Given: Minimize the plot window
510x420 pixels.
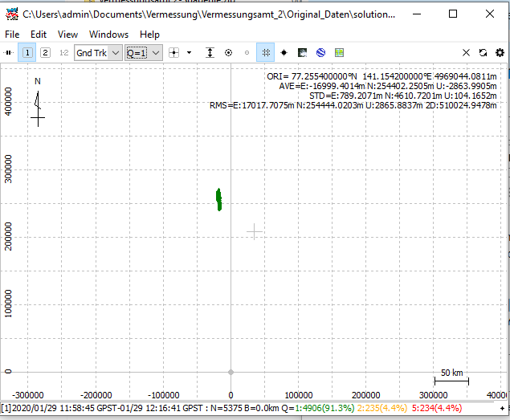Looking at the screenshot, I should [x=417, y=14].
